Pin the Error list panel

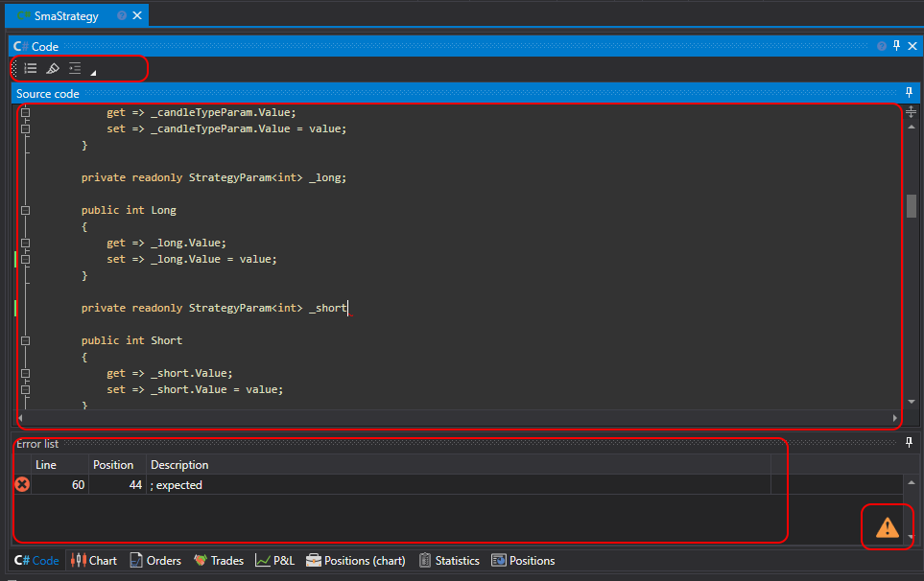(x=909, y=442)
